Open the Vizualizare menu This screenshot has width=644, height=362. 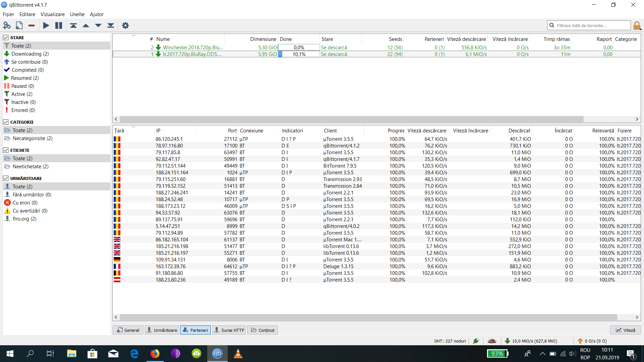coord(53,14)
